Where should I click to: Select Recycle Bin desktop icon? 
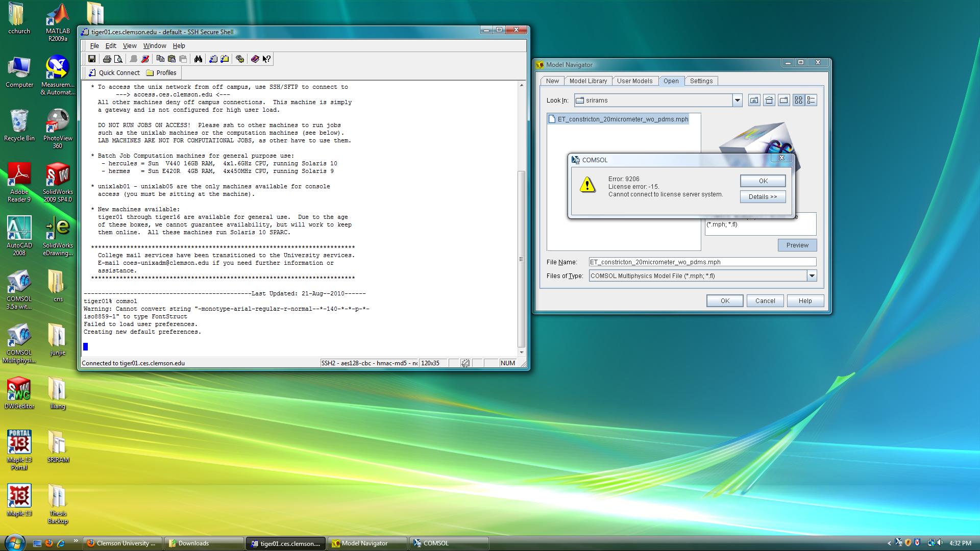[19, 126]
